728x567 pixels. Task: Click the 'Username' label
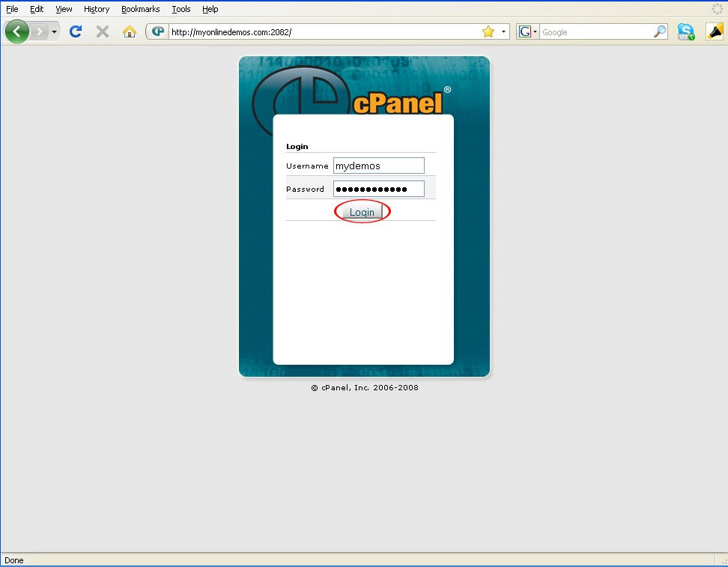307,166
